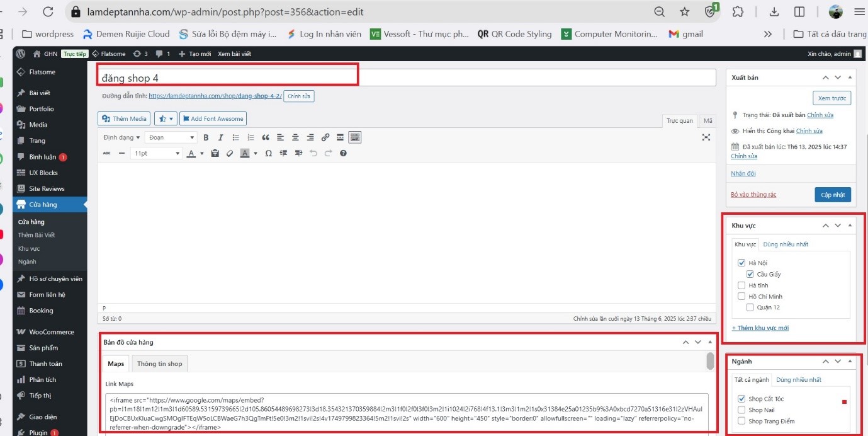Open browser extensions puzzle icon
Screen dimensions: 868x436
coord(738,12)
